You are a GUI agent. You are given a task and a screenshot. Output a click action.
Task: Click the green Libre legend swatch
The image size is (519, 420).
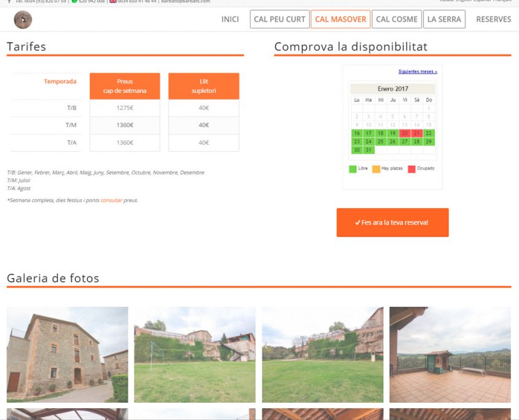[x=353, y=169]
